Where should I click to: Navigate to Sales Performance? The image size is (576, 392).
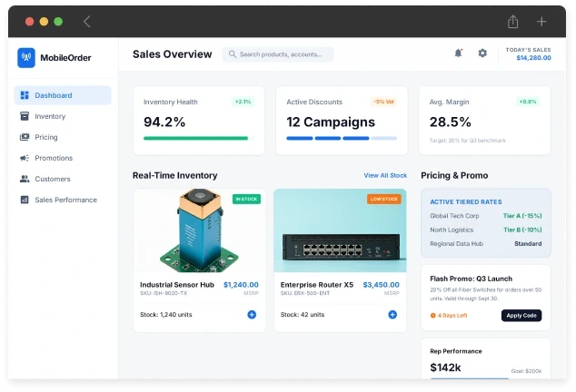(63, 200)
